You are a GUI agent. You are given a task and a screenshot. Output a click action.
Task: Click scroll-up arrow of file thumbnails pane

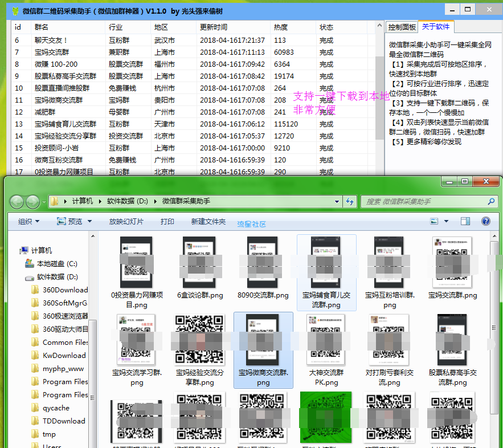[x=494, y=236]
